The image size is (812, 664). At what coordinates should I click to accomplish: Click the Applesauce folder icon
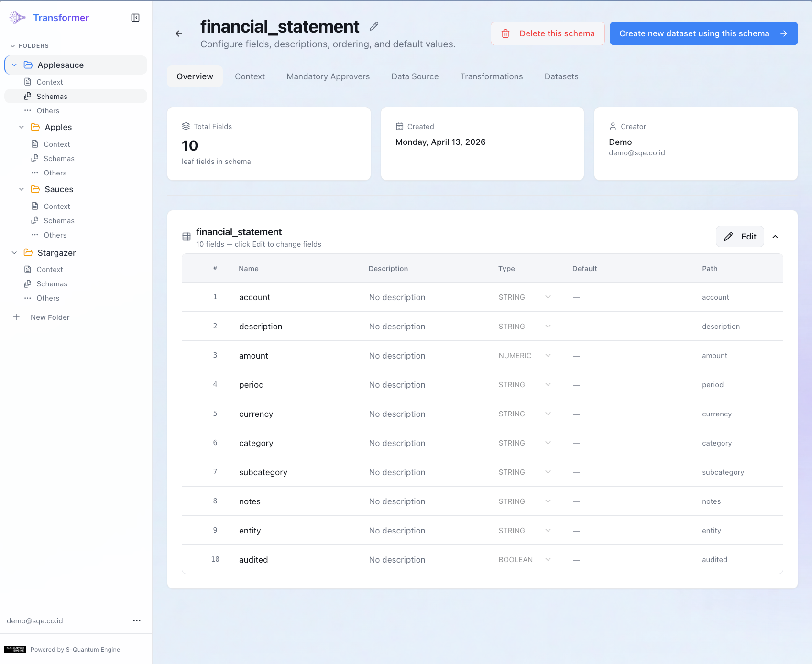(28, 65)
